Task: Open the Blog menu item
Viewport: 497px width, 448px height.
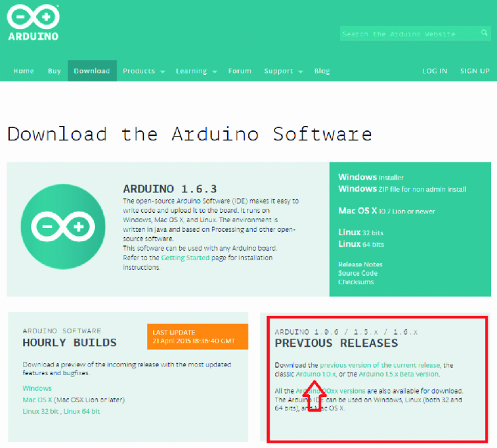Action: tap(322, 71)
